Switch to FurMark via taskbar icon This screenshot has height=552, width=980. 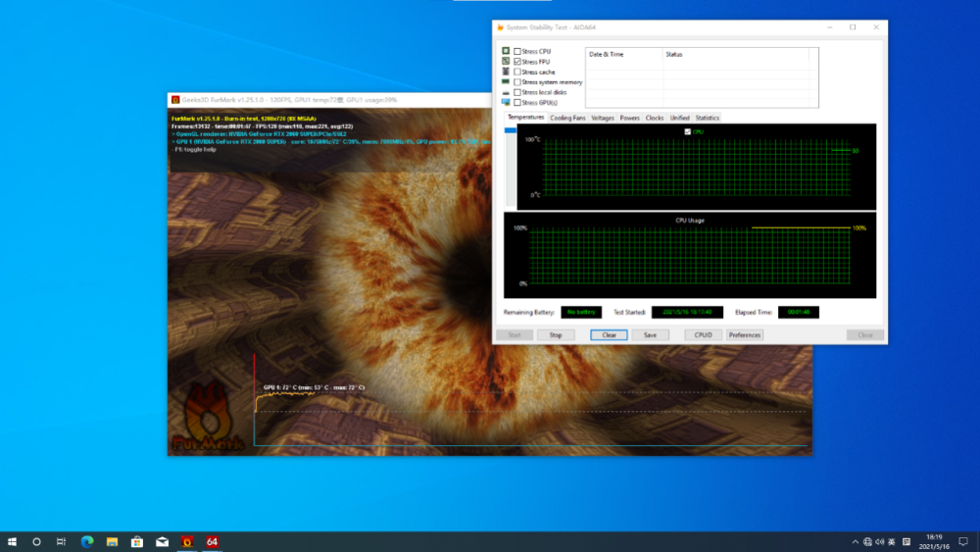(187, 542)
